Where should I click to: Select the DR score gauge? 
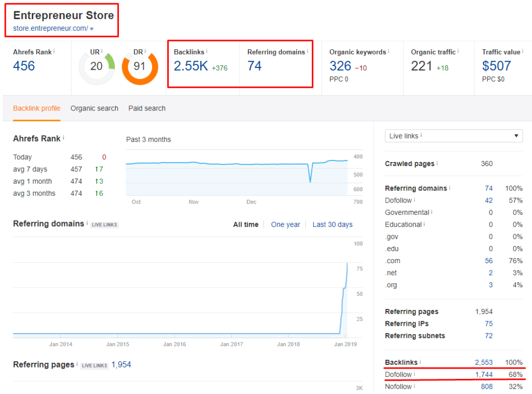tap(139, 66)
